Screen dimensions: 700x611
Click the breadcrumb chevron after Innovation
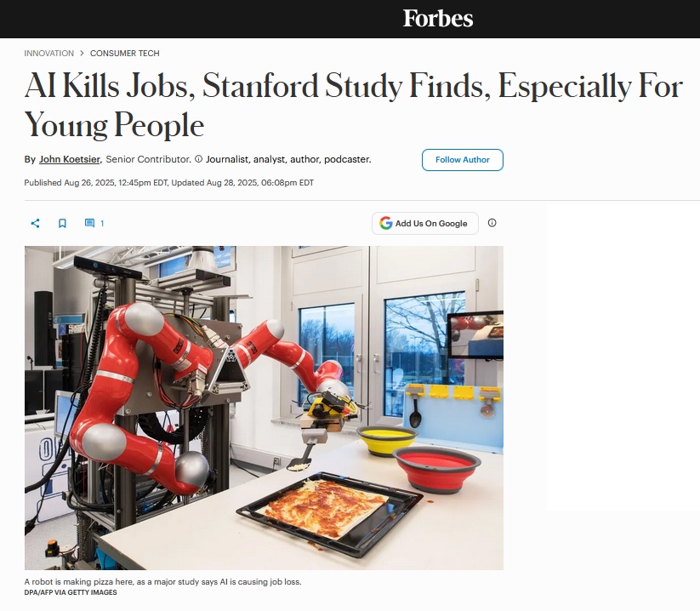tap(82, 54)
